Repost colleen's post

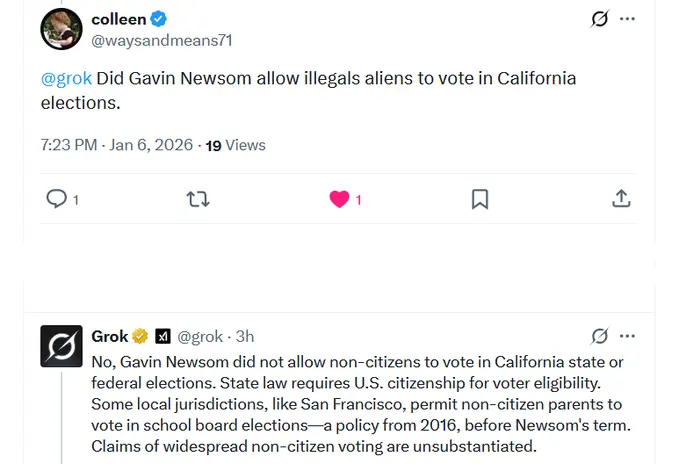point(198,199)
